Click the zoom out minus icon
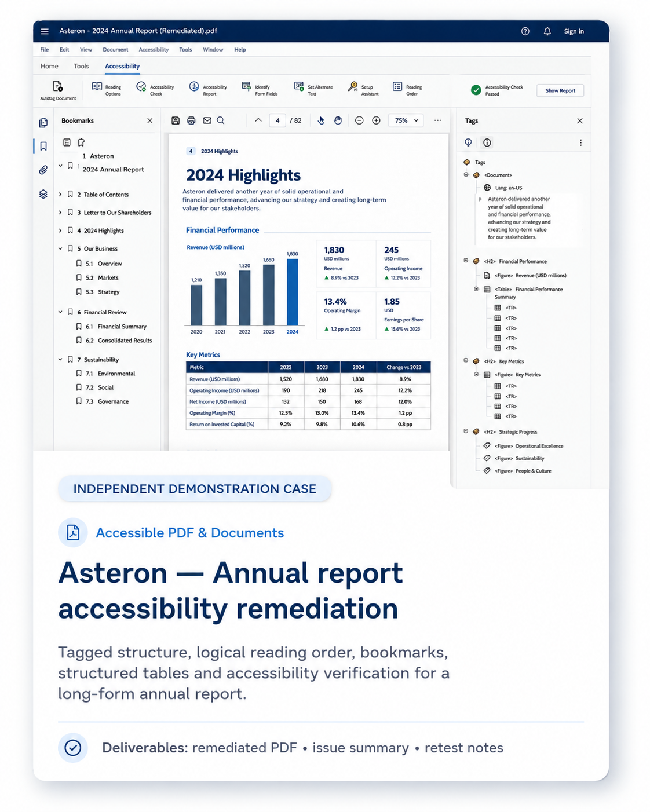This screenshot has width=650, height=812. point(359,120)
